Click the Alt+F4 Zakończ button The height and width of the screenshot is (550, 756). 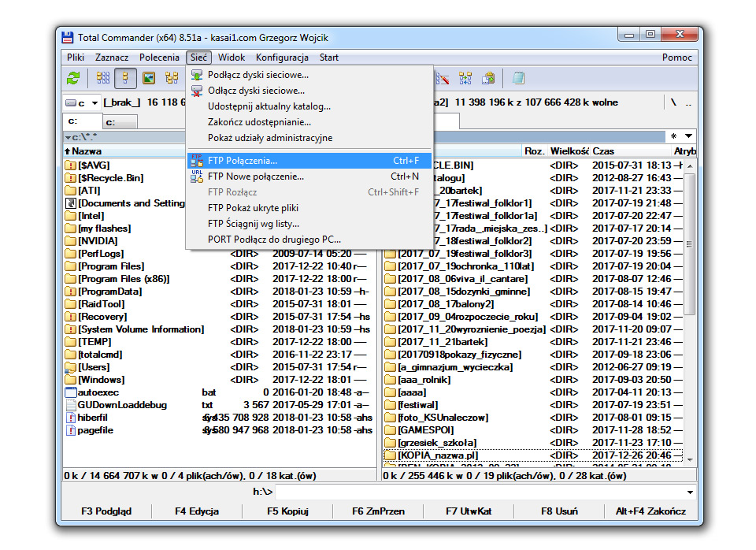click(650, 511)
